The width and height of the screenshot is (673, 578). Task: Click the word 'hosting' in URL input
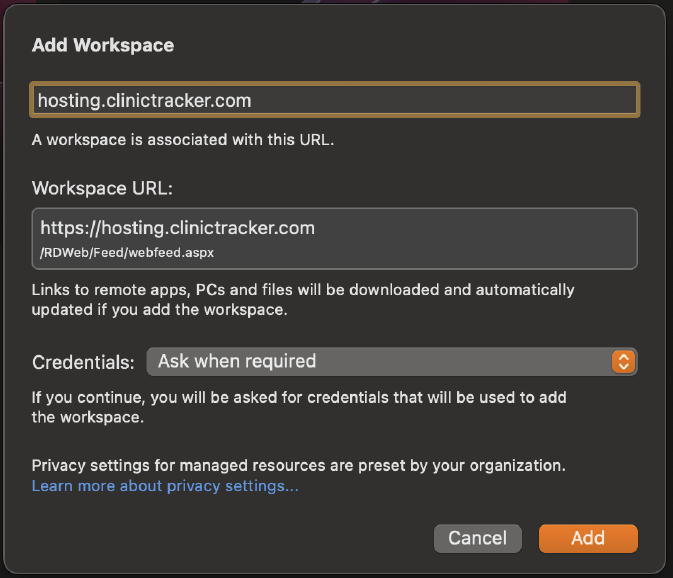(69, 101)
